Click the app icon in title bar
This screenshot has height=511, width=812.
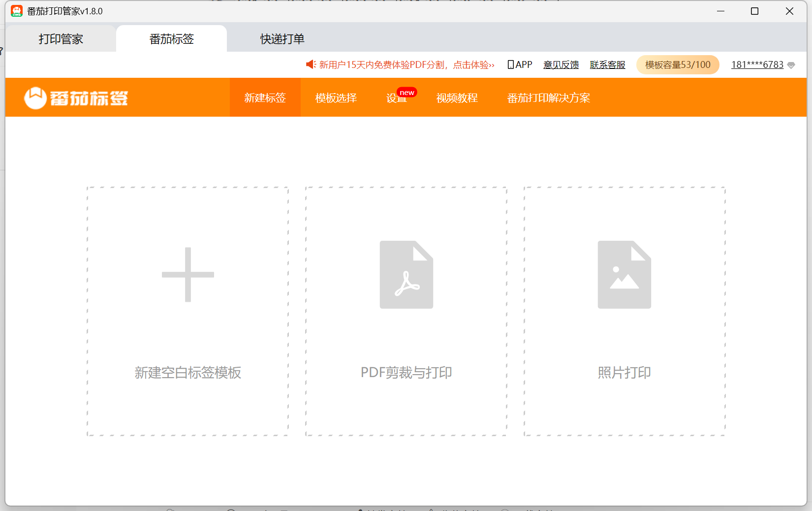[17, 11]
